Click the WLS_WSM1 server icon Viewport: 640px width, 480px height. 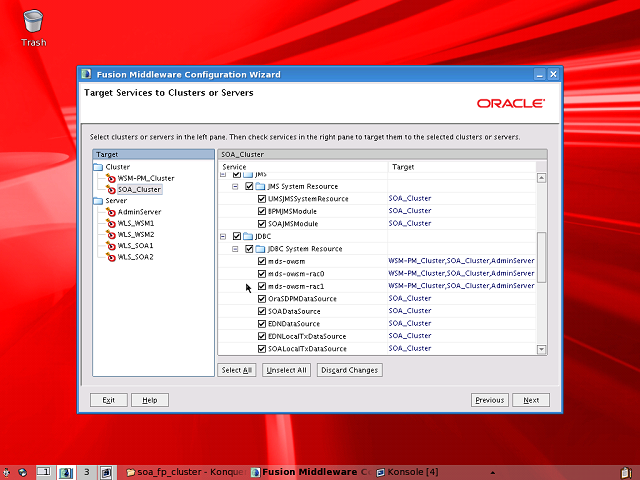click(x=111, y=223)
